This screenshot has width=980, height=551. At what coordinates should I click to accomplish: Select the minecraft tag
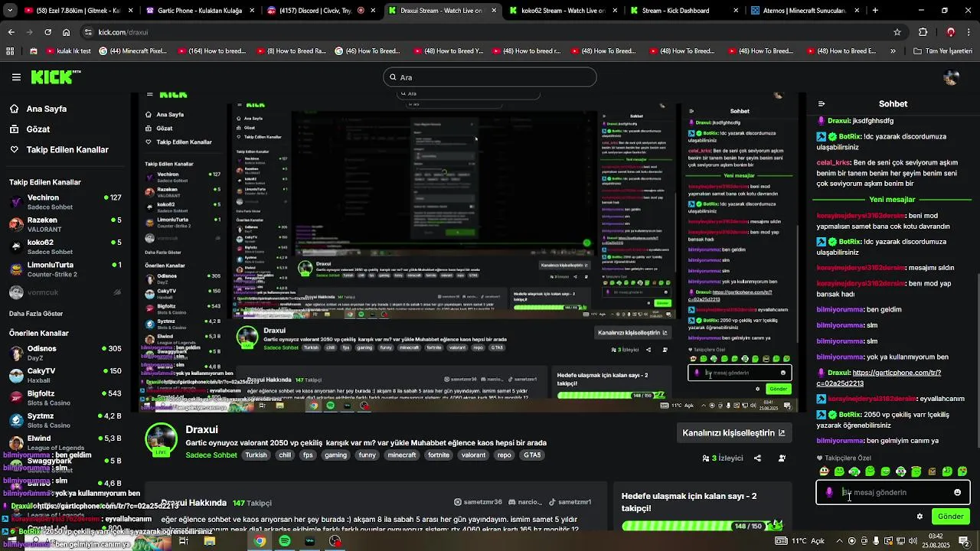[402, 455]
